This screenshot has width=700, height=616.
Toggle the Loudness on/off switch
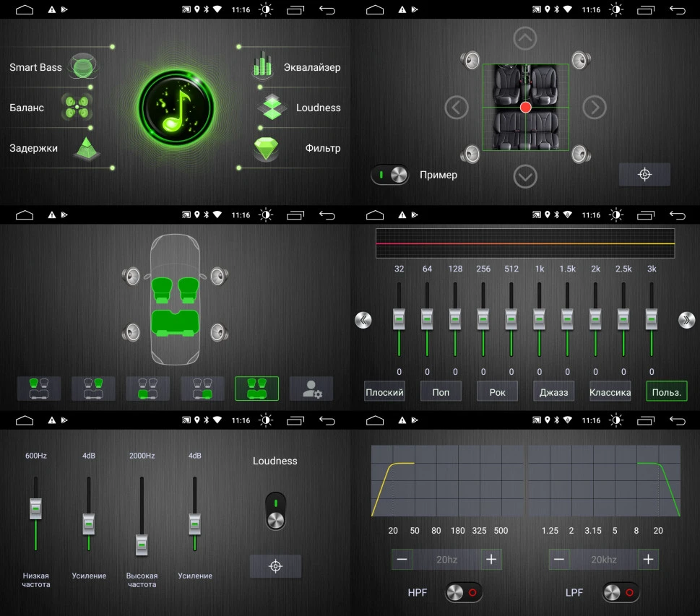coord(275,511)
